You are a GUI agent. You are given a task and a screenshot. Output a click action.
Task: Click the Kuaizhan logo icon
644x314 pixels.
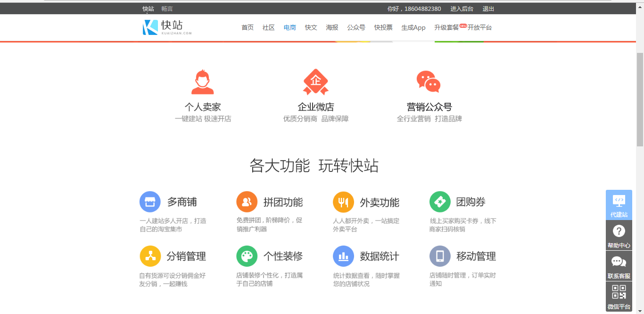click(x=150, y=27)
